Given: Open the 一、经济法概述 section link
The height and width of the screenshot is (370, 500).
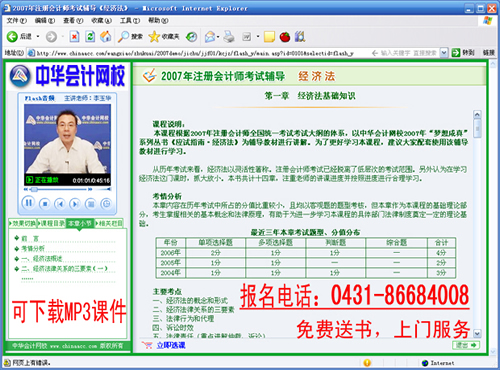Looking at the screenshot, I should 42,259.
